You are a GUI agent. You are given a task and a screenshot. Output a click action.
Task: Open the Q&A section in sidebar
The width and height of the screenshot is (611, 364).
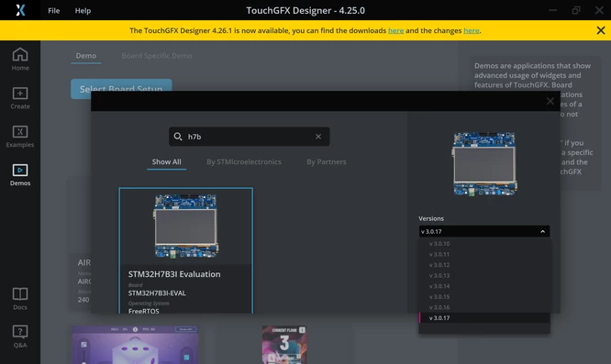20,336
